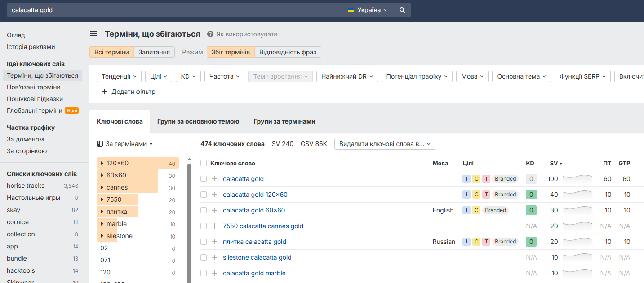644x283 pixels.
Task: Tick the select-all keywords checkbox
Action: [x=204, y=163]
